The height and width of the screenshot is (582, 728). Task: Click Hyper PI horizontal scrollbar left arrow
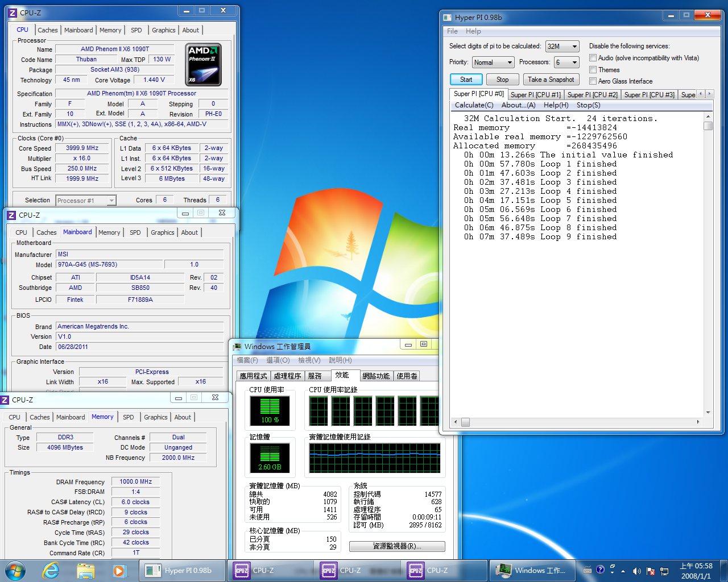[455, 422]
